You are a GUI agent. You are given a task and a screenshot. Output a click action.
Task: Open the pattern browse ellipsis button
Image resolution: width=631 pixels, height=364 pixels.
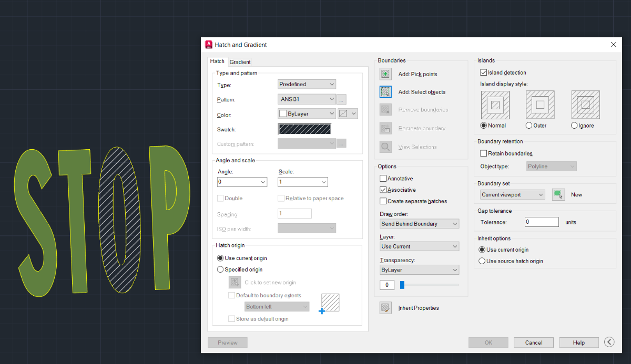(341, 99)
